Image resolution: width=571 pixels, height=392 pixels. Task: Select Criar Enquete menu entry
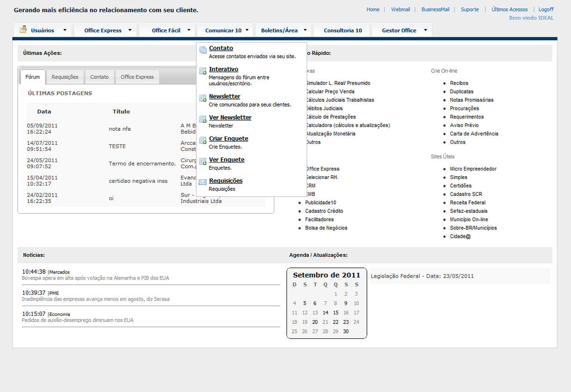pos(228,138)
